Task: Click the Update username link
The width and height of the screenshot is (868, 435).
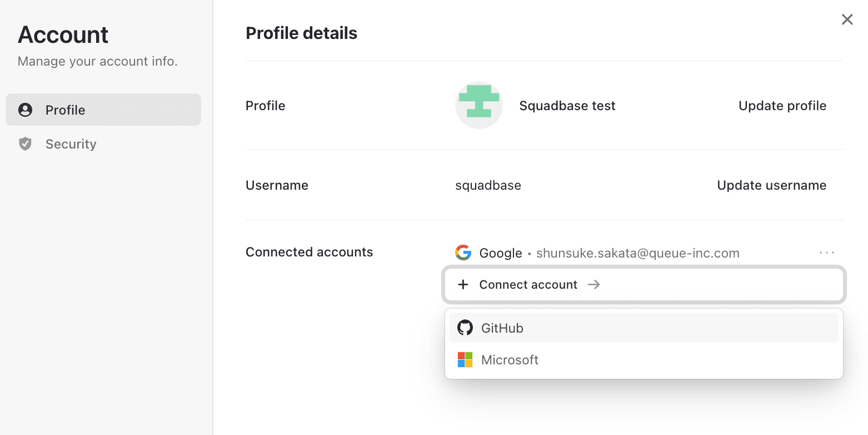Action: 771,185
